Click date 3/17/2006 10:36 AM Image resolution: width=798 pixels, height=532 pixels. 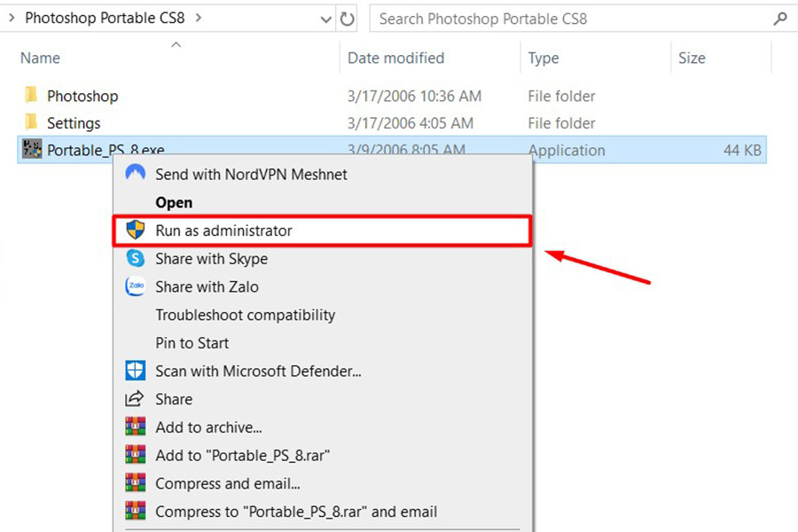[414, 97]
